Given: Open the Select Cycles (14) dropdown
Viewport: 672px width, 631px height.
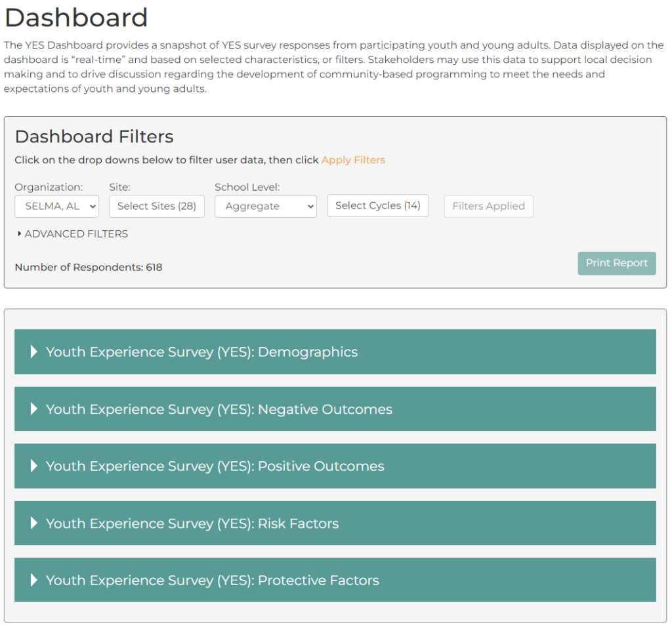Looking at the screenshot, I should [x=377, y=205].
